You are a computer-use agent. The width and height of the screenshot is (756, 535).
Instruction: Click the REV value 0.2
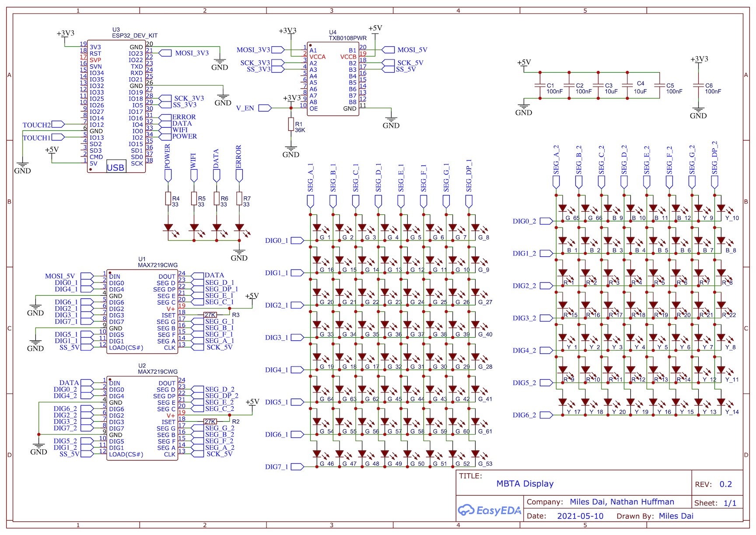726,484
